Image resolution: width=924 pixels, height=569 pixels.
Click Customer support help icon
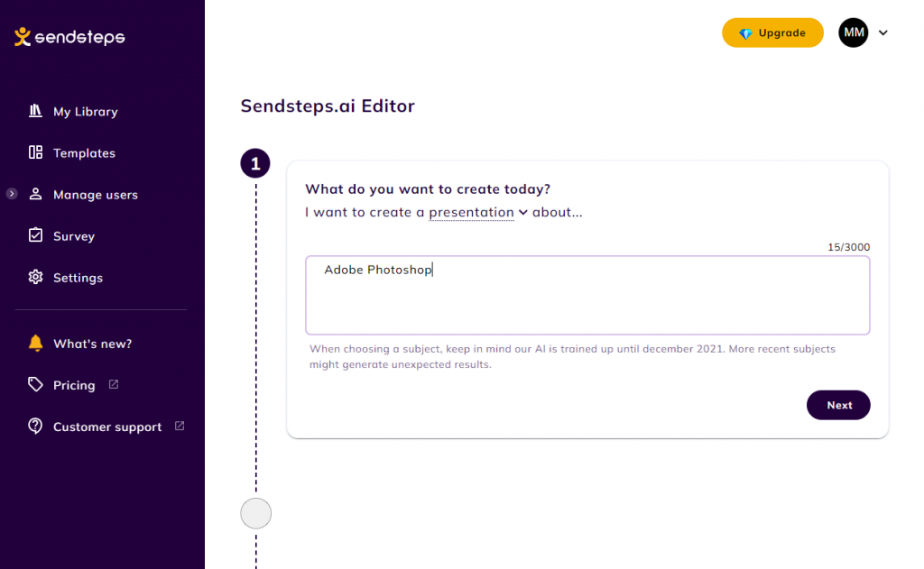(x=35, y=426)
